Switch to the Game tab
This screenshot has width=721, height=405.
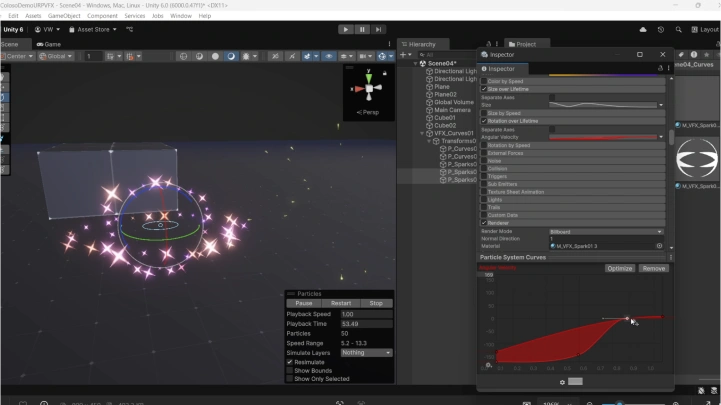49,44
